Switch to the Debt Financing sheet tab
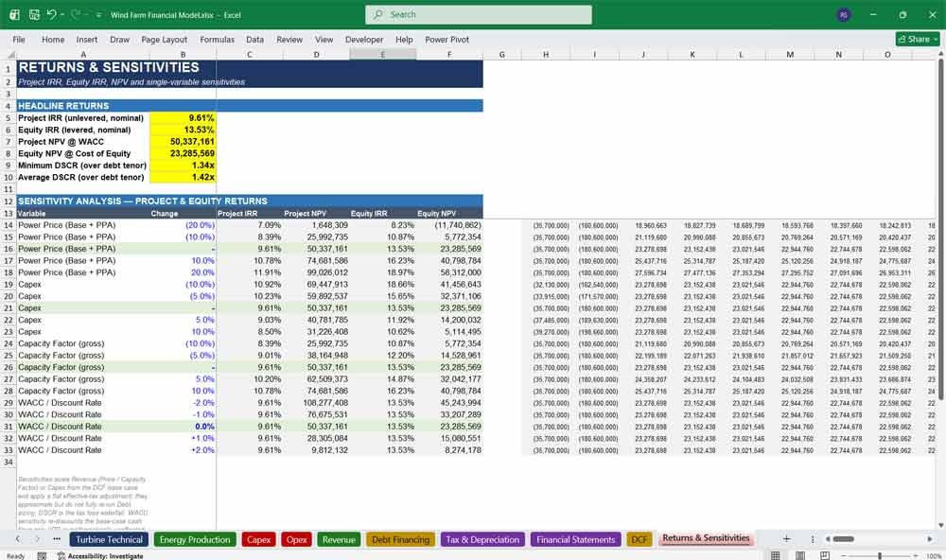 tap(400, 539)
